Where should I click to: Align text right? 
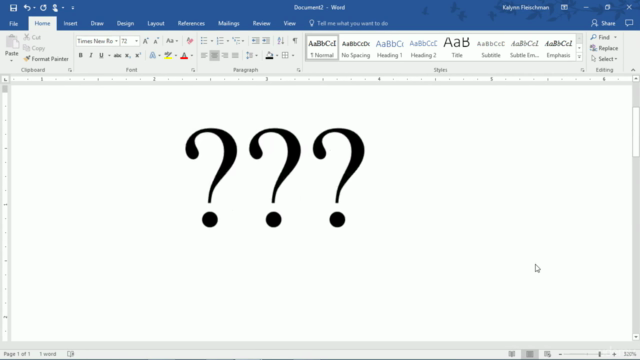(x=224, y=56)
